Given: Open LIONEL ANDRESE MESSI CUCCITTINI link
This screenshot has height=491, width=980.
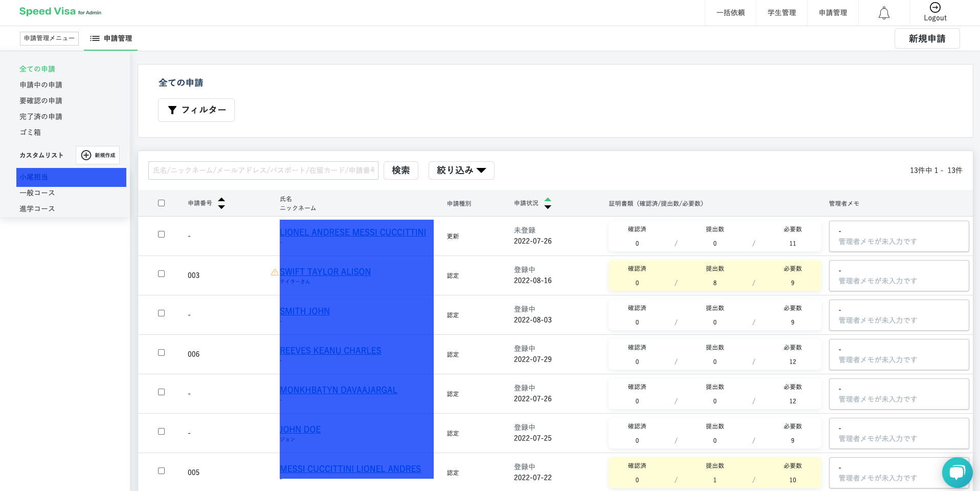Looking at the screenshot, I should 353,232.
